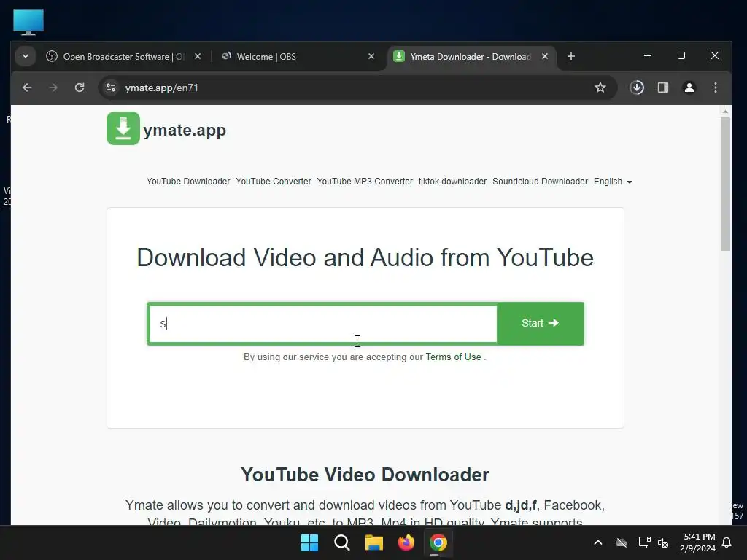The image size is (747, 560).
Task: Open Soundcloud Downloader nav link
Action: (x=541, y=182)
